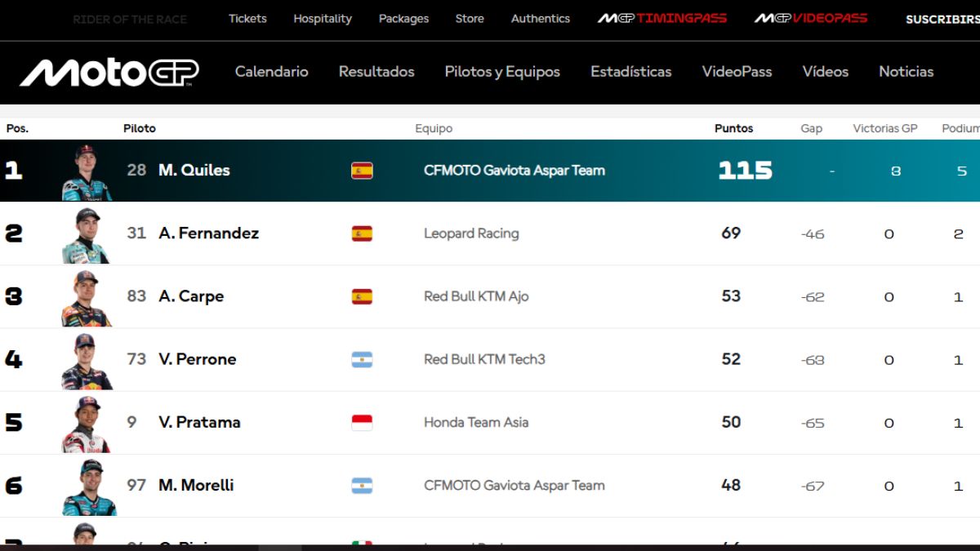Open the MotoGP VideoPass logo link
980x551 pixels.
coord(811,18)
